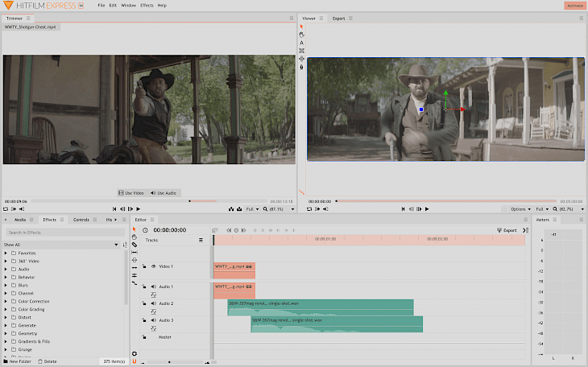This screenshot has width=588, height=367.
Task: Open the Viewer Options dropdown
Action: coord(520,208)
